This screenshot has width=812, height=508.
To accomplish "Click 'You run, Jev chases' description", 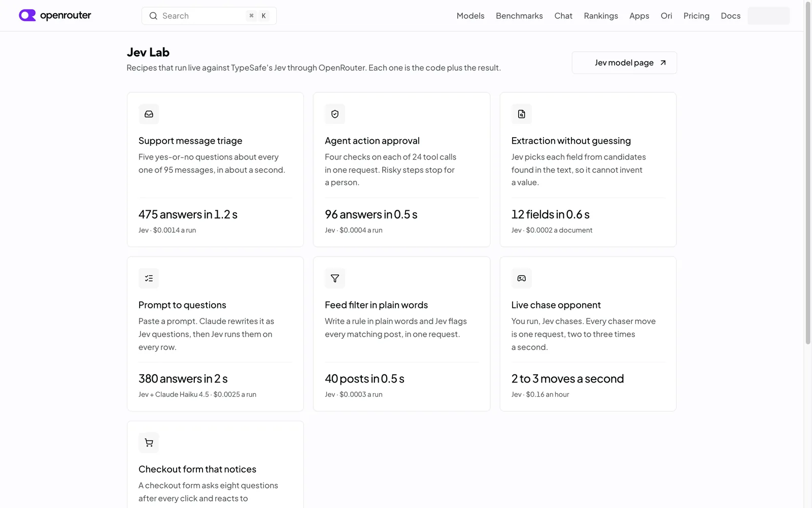I will click(x=584, y=334).
